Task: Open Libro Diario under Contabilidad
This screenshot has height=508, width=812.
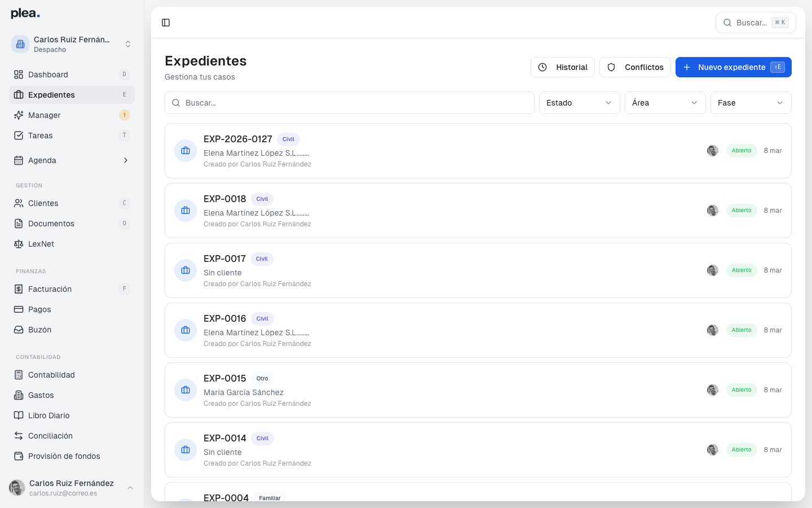Action: click(48, 415)
